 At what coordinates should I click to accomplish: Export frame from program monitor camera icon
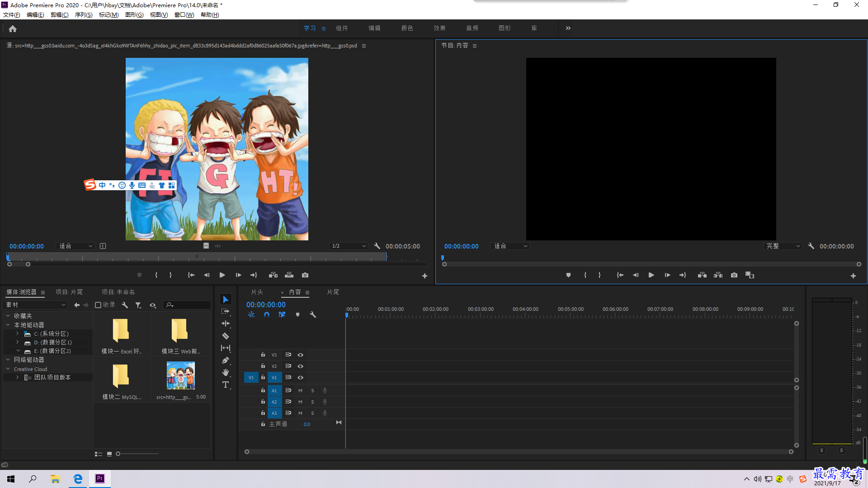(x=734, y=275)
